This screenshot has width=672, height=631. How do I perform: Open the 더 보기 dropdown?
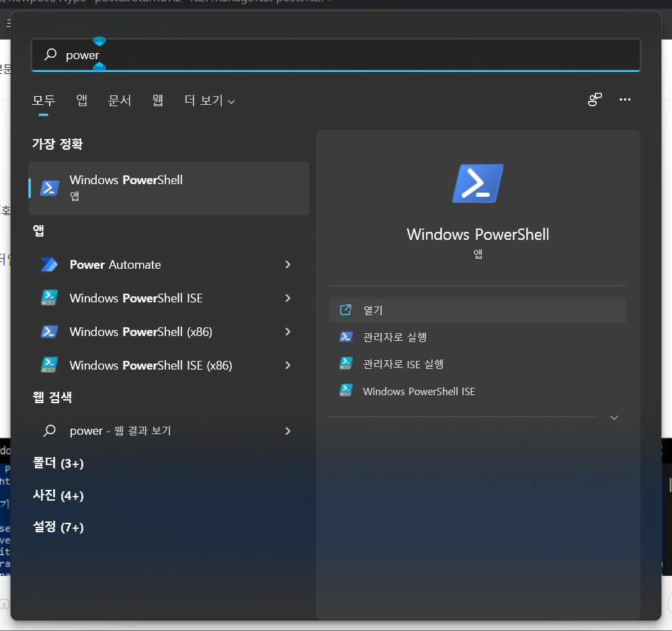tap(210, 101)
